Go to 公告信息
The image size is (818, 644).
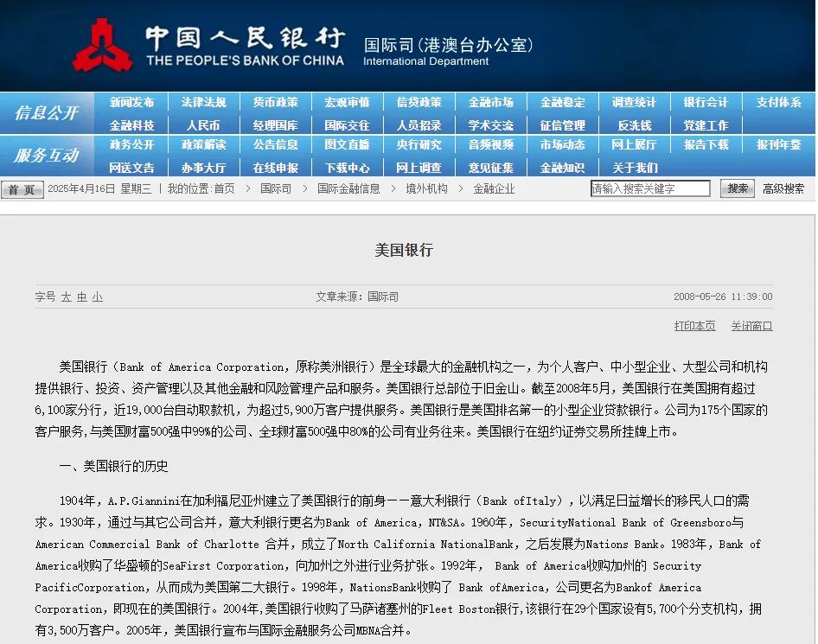click(276, 144)
